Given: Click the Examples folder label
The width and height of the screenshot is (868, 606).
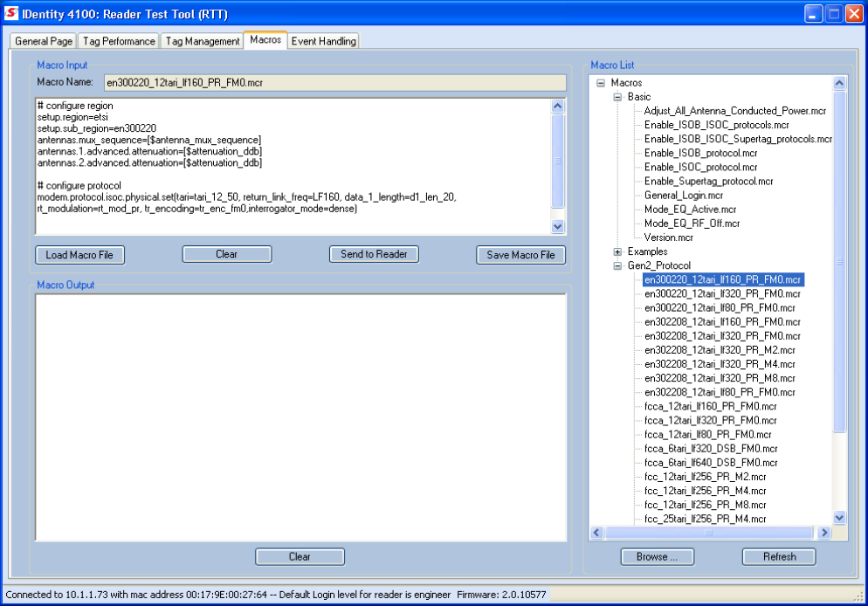Looking at the screenshot, I should point(647,251).
